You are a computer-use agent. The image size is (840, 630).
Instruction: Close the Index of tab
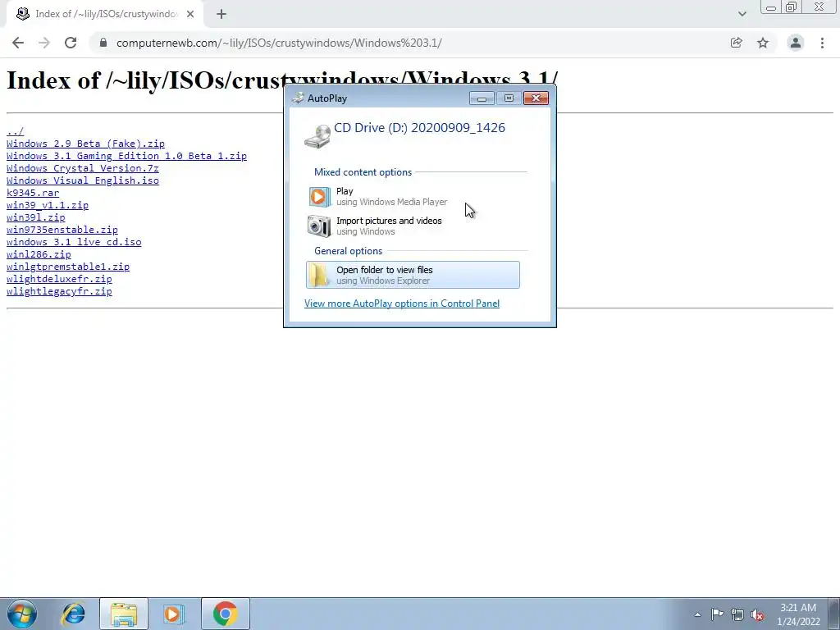pyautogui.click(x=190, y=15)
